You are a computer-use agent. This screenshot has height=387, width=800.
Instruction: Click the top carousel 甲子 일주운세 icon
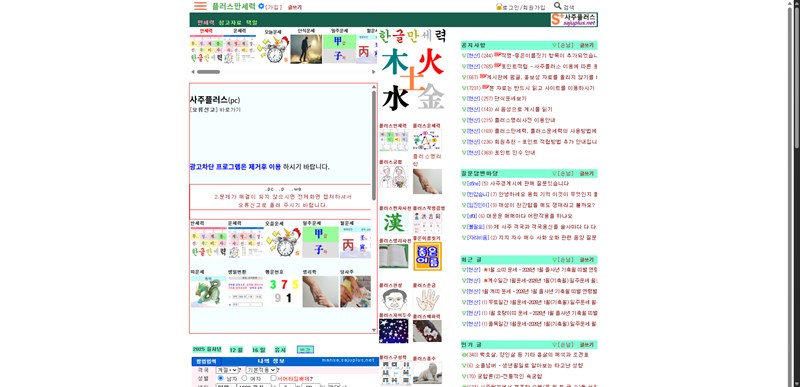(x=339, y=49)
